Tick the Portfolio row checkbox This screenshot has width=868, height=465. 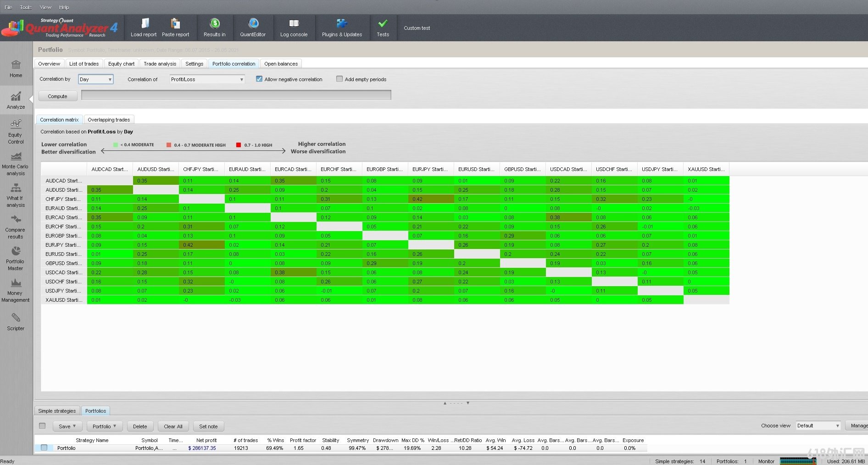tap(44, 448)
